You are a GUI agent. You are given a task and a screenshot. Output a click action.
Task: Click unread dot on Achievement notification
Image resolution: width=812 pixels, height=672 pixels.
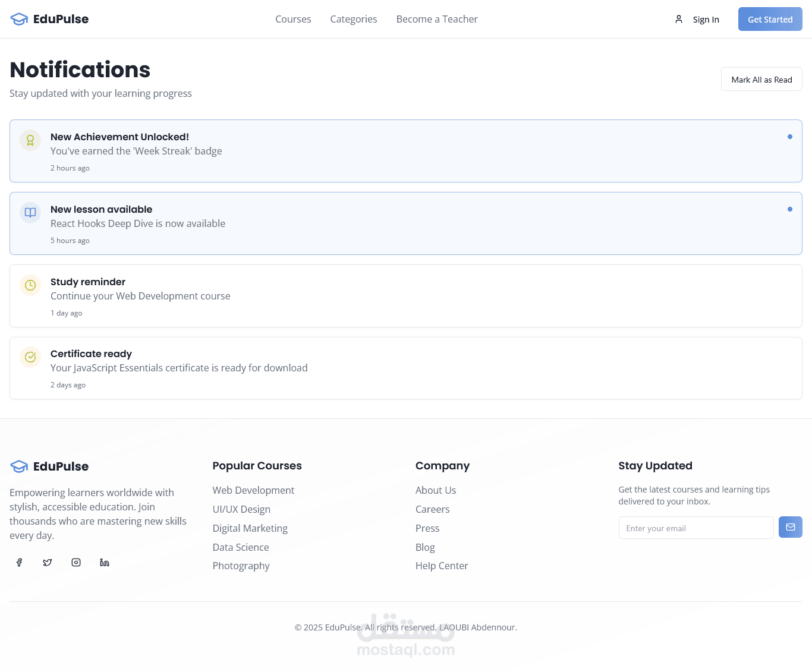(790, 137)
